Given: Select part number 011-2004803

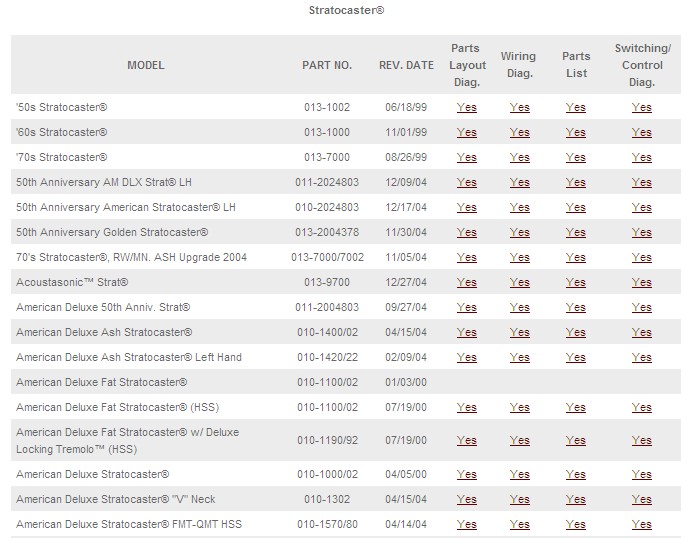Looking at the screenshot, I should click(327, 307).
